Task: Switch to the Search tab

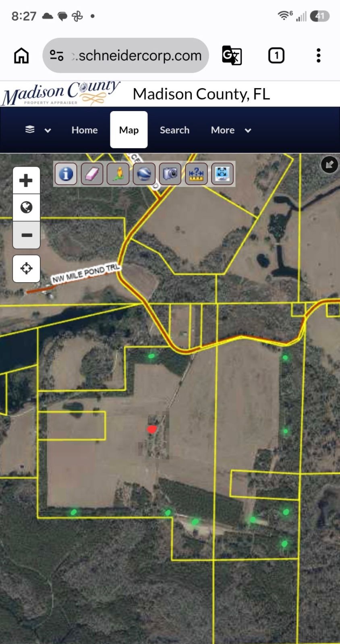Action: coord(174,130)
